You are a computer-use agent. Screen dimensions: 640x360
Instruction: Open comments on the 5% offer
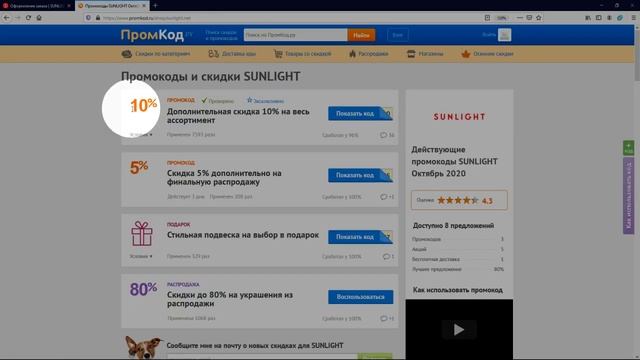coord(387,197)
